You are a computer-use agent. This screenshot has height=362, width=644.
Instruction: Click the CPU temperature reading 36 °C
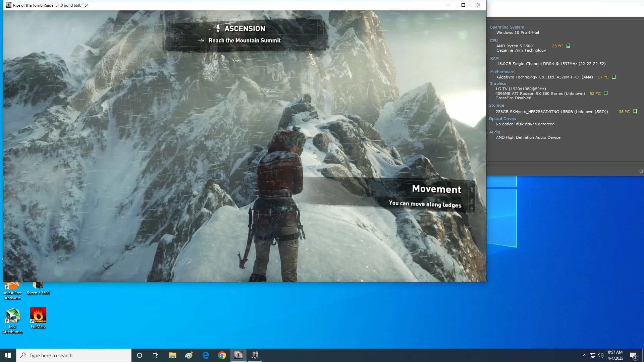[x=557, y=46]
